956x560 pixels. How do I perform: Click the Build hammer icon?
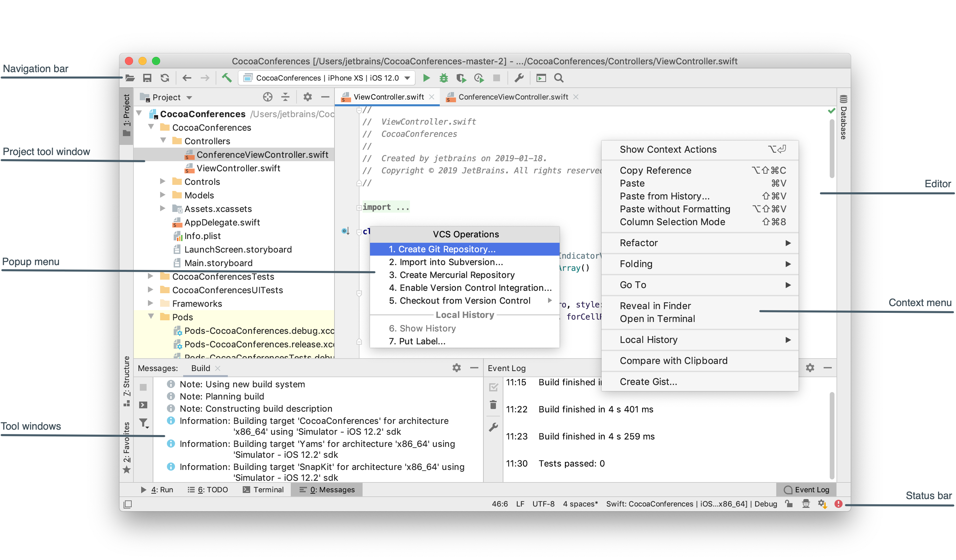click(226, 78)
